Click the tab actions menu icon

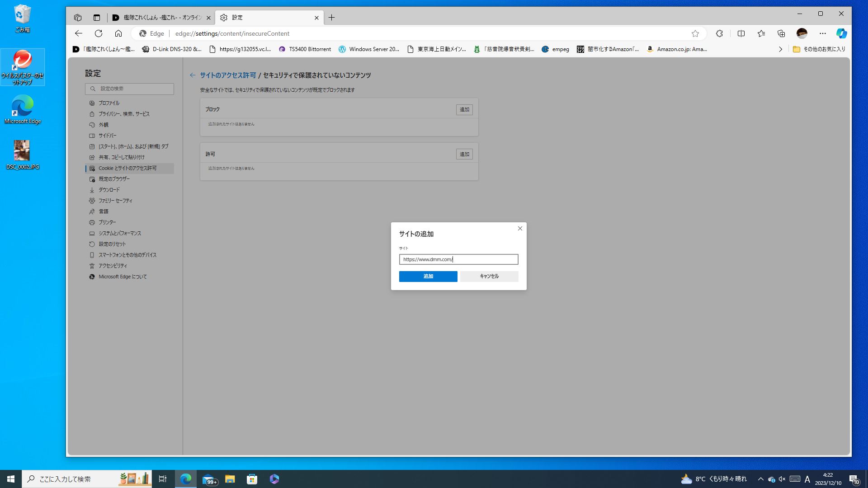tap(97, 18)
